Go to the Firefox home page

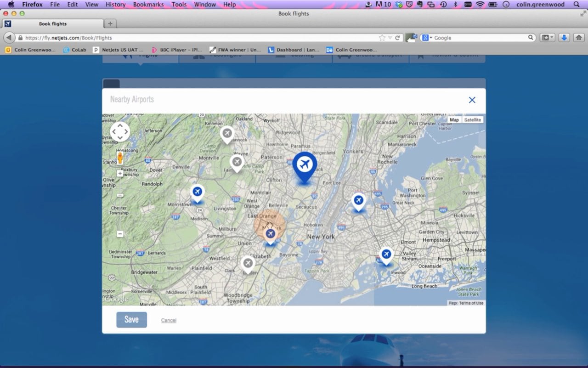pos(579,38)
